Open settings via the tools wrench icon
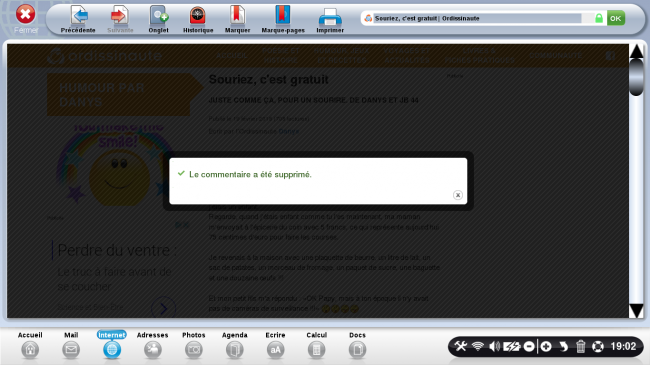This screenshot has width=650, height=365. (461, 346)
